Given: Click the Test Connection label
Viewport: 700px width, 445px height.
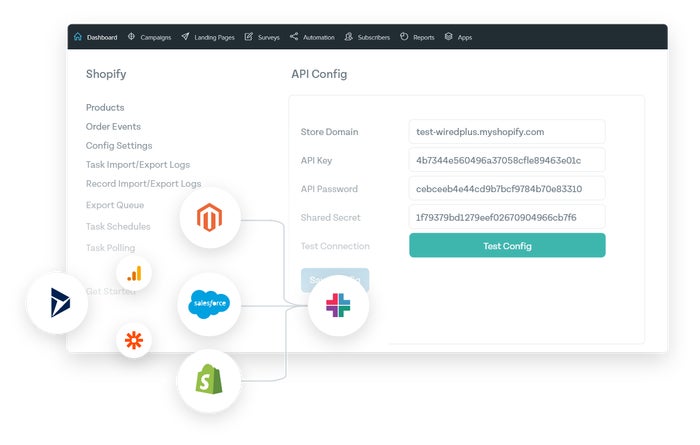Looking at the screenshot, I should pyautogui.click(x=335, y=246).
